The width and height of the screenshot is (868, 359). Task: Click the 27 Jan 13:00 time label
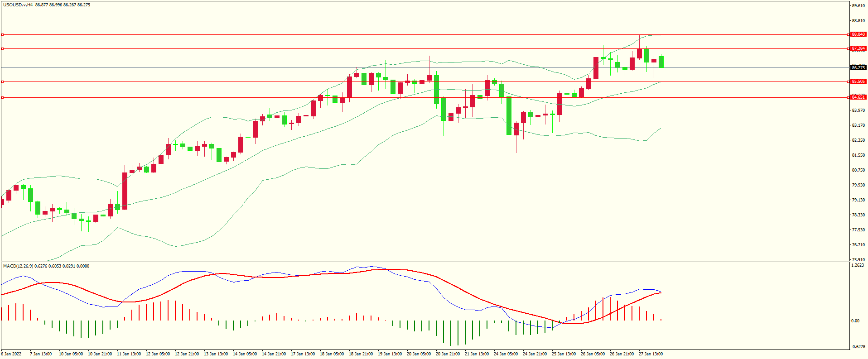[x=651, y=354]
